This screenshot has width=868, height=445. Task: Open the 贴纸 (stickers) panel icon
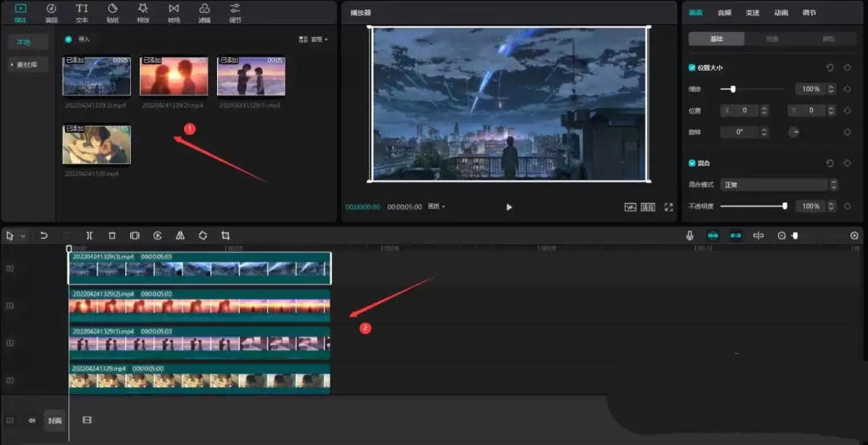coord(113,12)
